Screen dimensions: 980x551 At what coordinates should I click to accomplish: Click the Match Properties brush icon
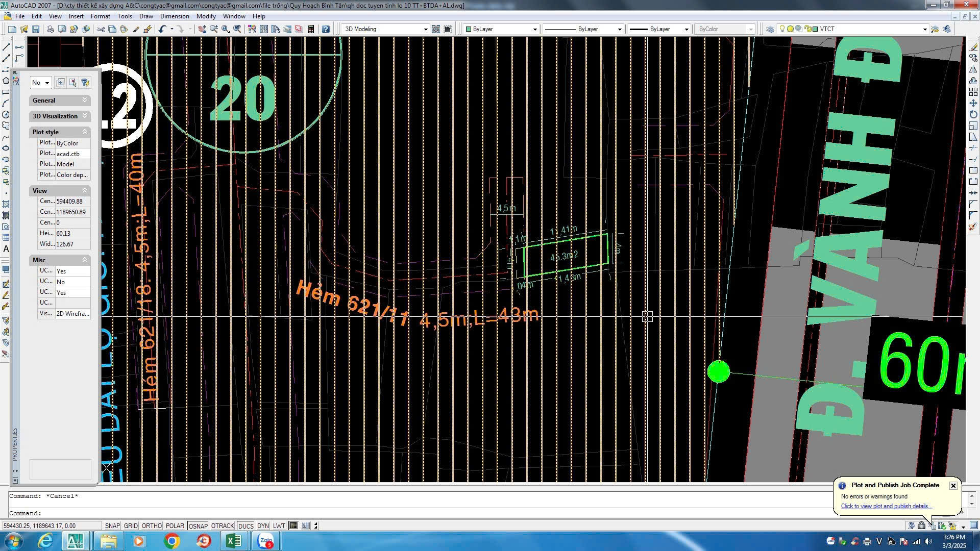point(136,29)
